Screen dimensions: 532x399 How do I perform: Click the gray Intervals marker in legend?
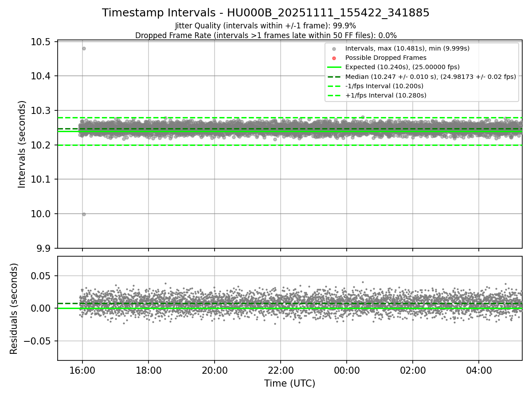(x=334, y=48)
